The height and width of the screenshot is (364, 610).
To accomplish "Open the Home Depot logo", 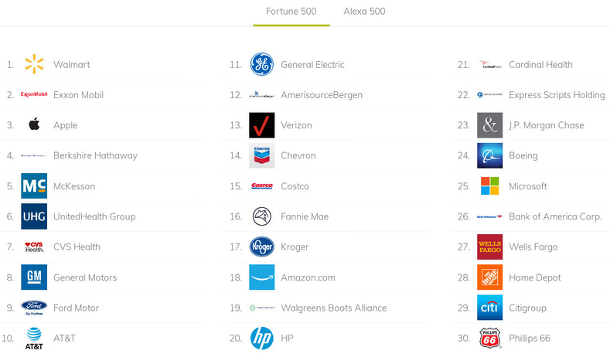I will [490, 277].
